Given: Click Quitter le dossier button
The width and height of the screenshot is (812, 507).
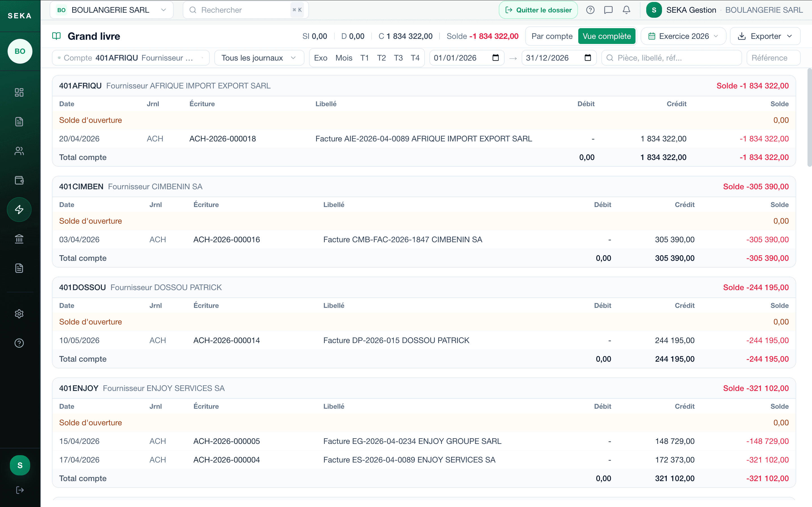Looking at the screenshot, I should (x=538, y=10).
